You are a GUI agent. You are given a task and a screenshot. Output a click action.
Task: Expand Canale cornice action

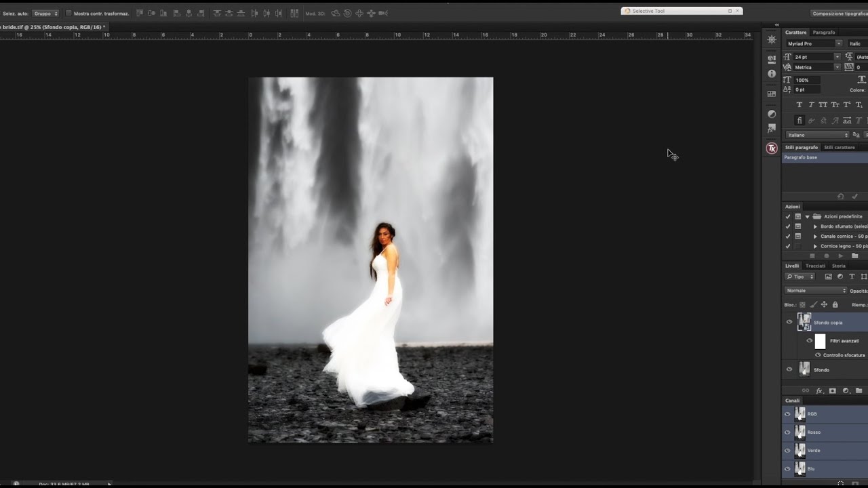[815, 237]
